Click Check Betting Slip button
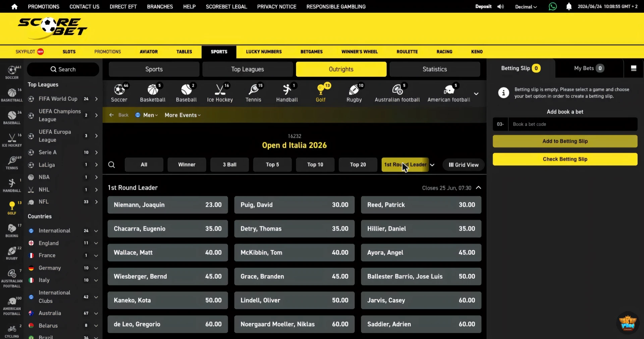This screenshot has width=644, height=339. [565, 159]
